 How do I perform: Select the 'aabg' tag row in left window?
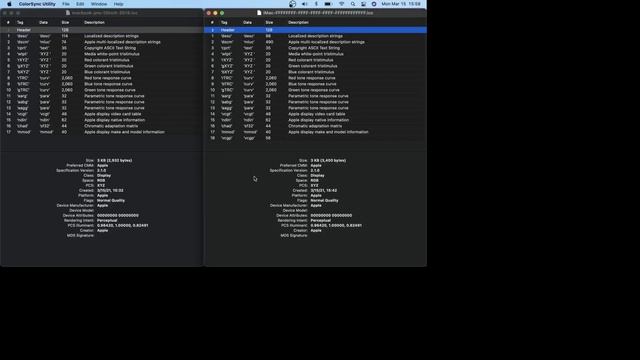pyautogui.click(x=101, y=102)
